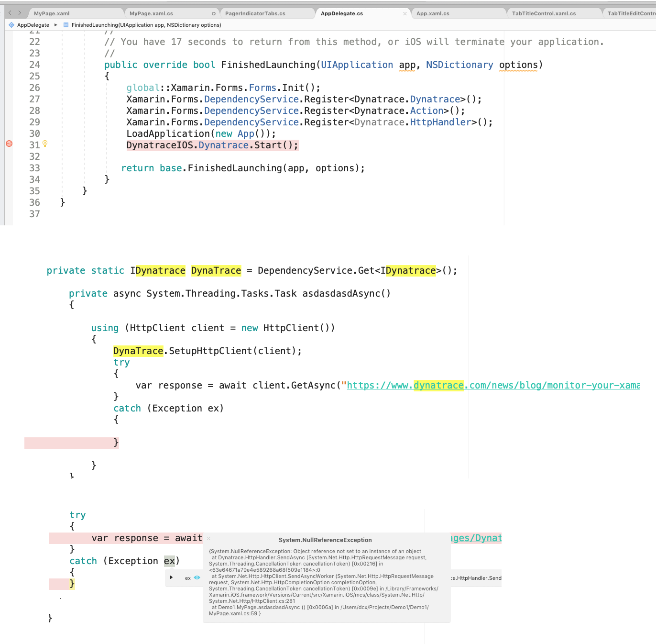Click the .HttpHandler.Send value text beside popup

[476, 578]
